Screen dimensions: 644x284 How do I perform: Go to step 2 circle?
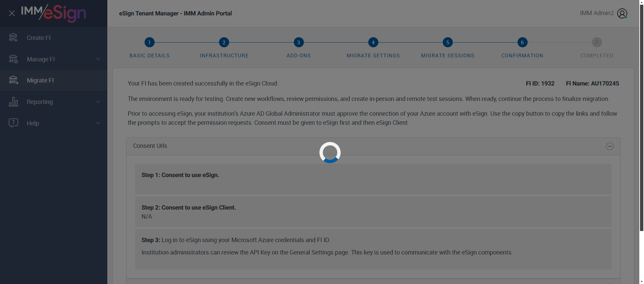pyautogui.click(x=224, y=42)
